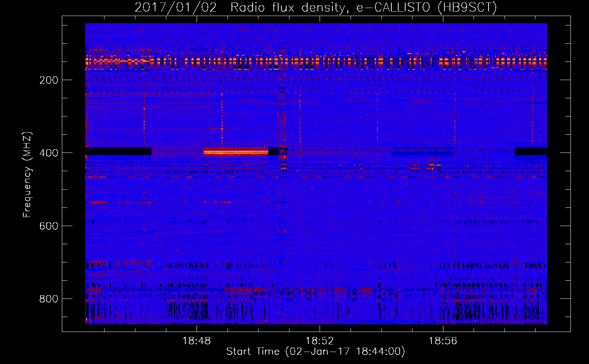Image resolution: width=589 pixels, height=364 pixels.
Task: Click the 600 frequency tick label
Action: 49,226
